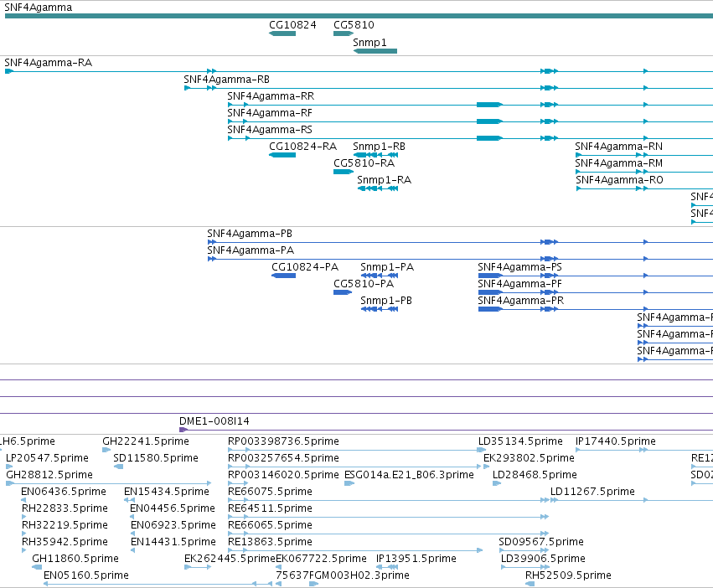This screenshot has width=713, height=588.
Task: Click the EN06436.5prime EST label
Action: click(63, 492)
